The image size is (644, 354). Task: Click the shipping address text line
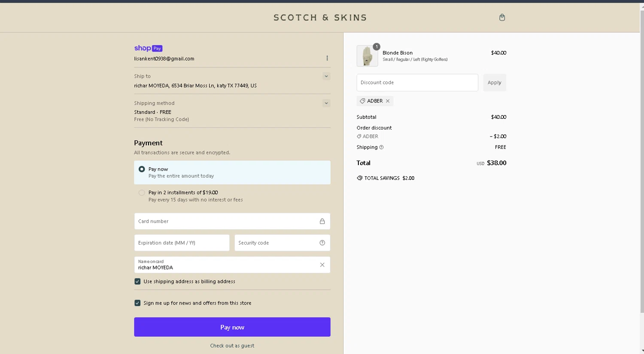point(195,86)
